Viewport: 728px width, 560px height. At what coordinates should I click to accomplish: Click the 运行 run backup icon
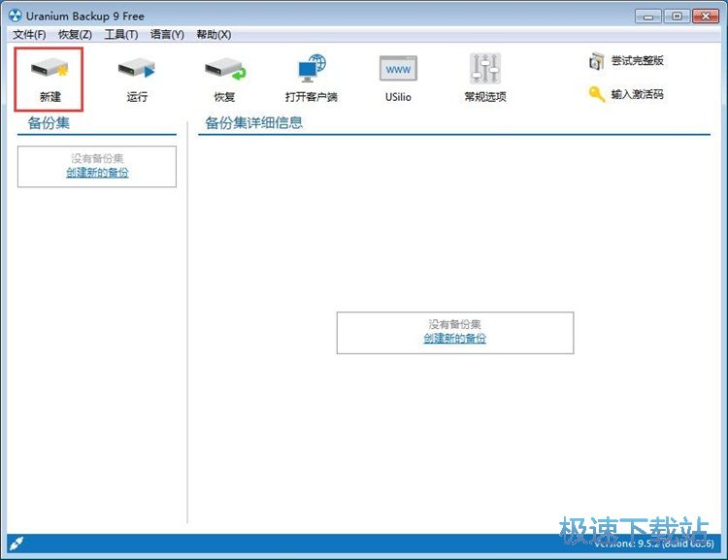click(137, 68)
